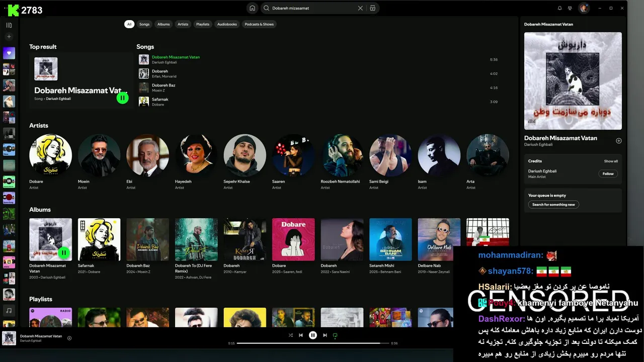The image size is (644, 362).
Task: Open the notifications bell
Action: point(559,8)
